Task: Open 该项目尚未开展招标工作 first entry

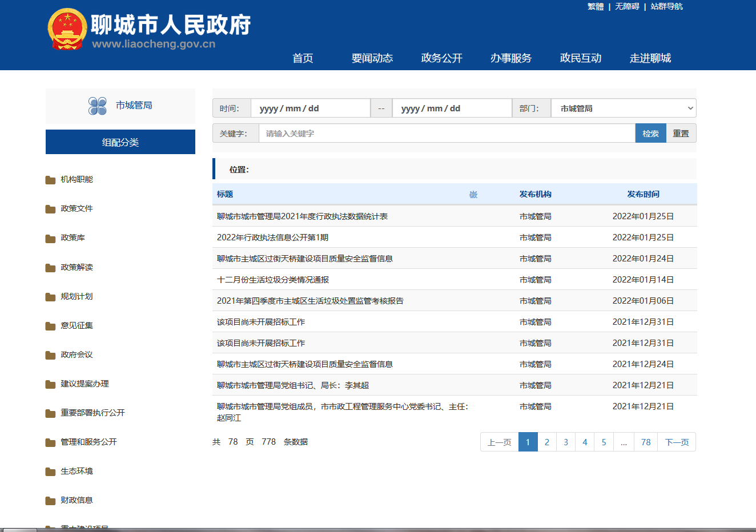Action: tap(261, 322)
